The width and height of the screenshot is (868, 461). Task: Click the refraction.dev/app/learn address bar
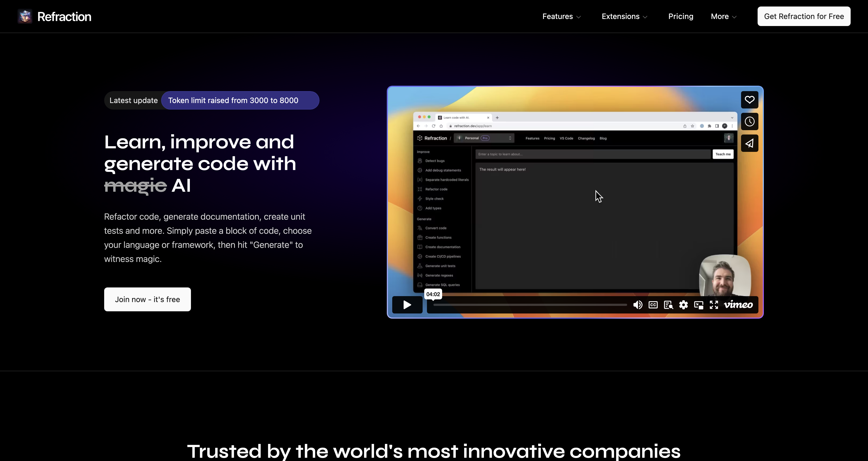pyautogui.click(x=473, y=126)
